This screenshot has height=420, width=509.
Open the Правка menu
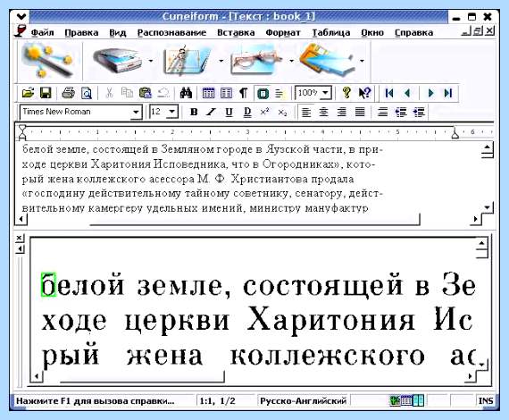[x=81, y=33]
